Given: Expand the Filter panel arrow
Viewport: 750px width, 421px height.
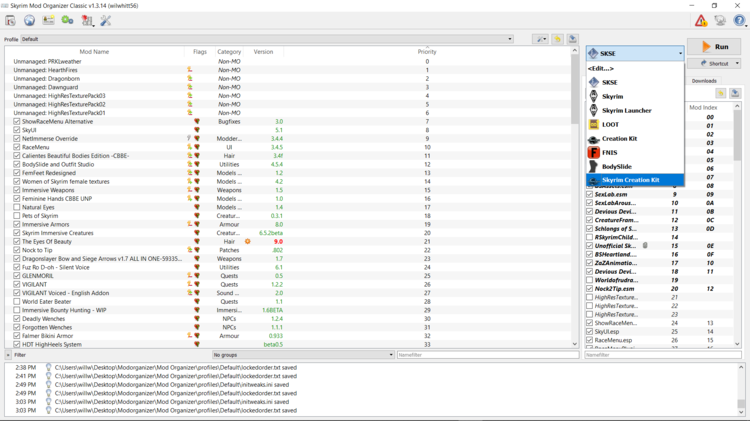Looking at the screenshot, I should pos(8,355).
